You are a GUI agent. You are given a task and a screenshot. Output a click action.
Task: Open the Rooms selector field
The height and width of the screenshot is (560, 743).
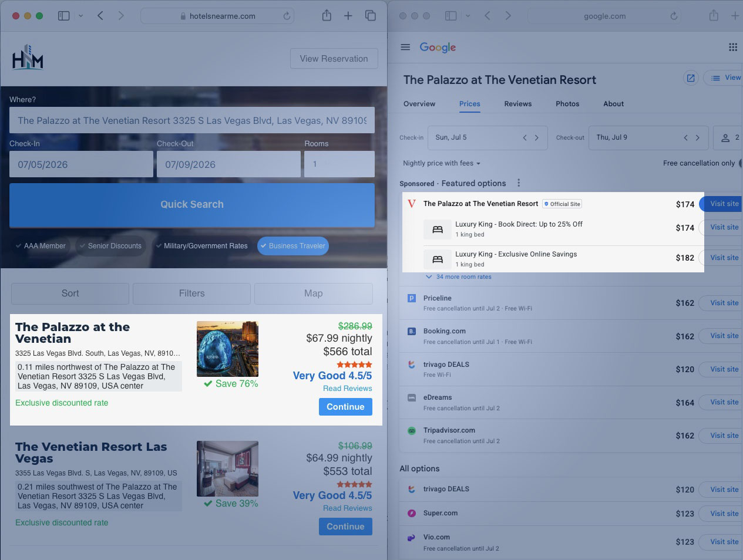[339, 164]
